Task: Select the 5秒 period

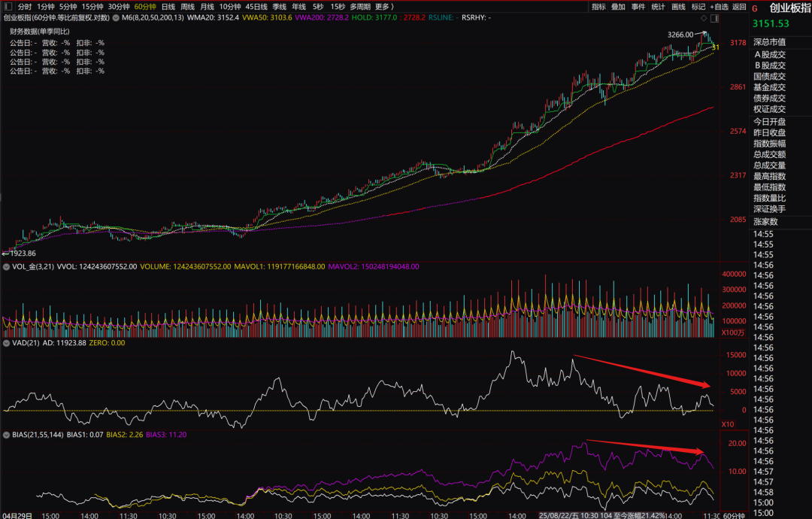Action: (318, 7)
